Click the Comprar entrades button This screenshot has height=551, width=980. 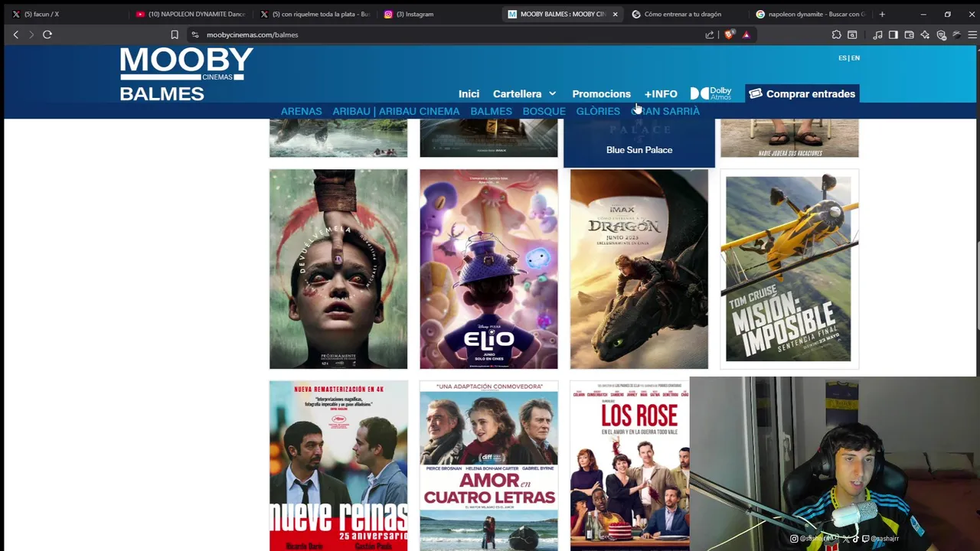coord(802,93)
